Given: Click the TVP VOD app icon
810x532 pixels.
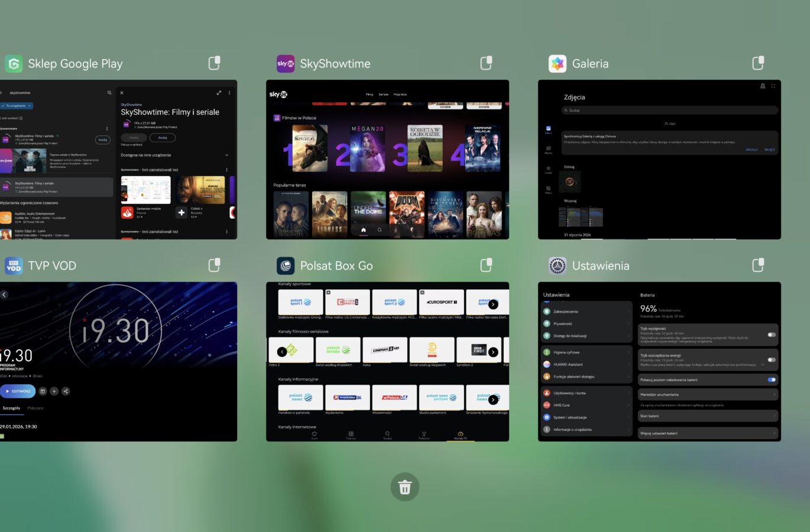Looking at the screenshot, I should click(x=14, y=266).
